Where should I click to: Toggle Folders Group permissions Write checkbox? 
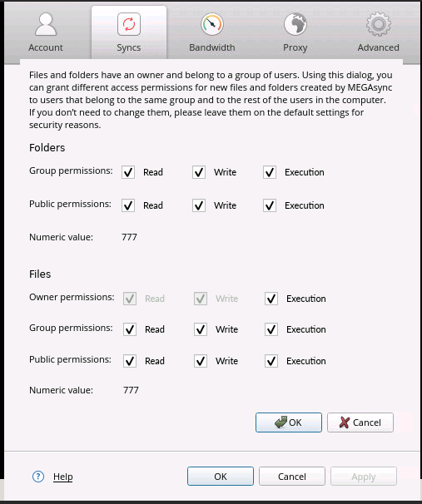(x=199, y=172)
